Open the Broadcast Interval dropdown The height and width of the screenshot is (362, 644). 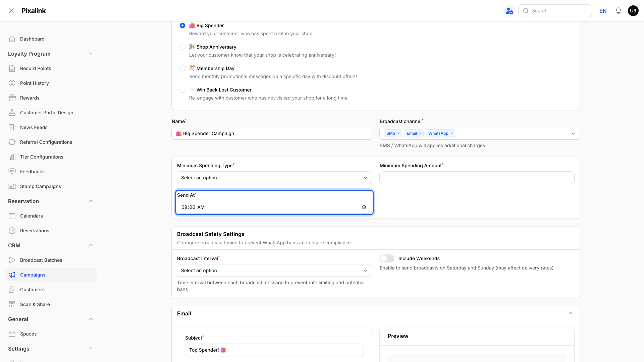point(274,270)
